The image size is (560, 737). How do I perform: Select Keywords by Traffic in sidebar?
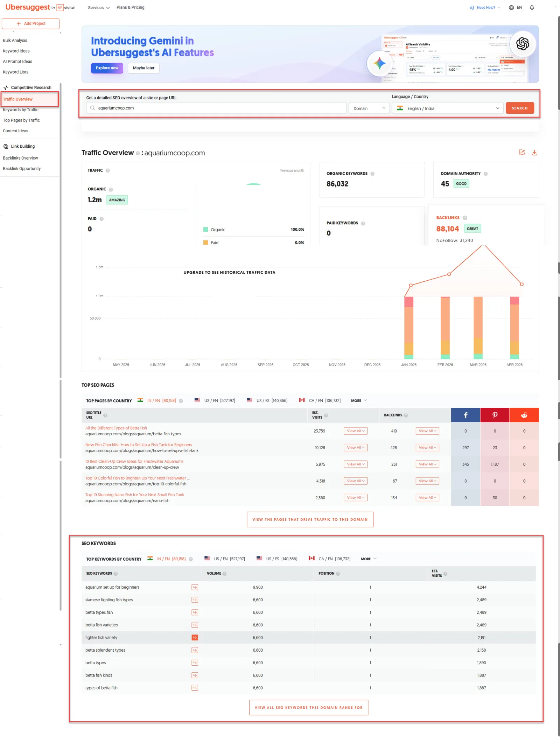click(x=21, y=110)
